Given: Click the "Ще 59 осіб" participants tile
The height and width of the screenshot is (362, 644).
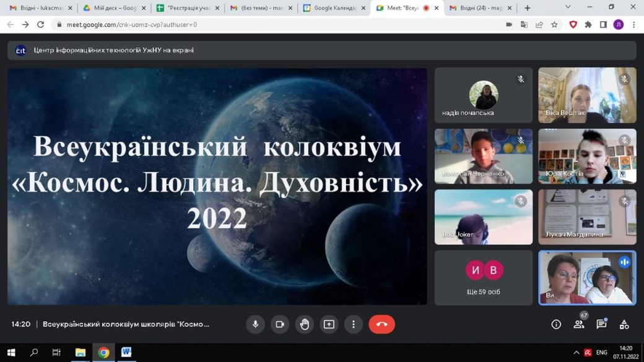Looking at the screenshot, I should pos(484,277).
